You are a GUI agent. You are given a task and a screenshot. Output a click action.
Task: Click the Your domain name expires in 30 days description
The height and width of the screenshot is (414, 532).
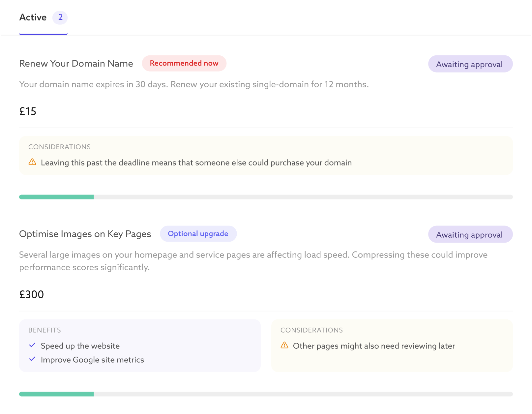pos(194,84)
